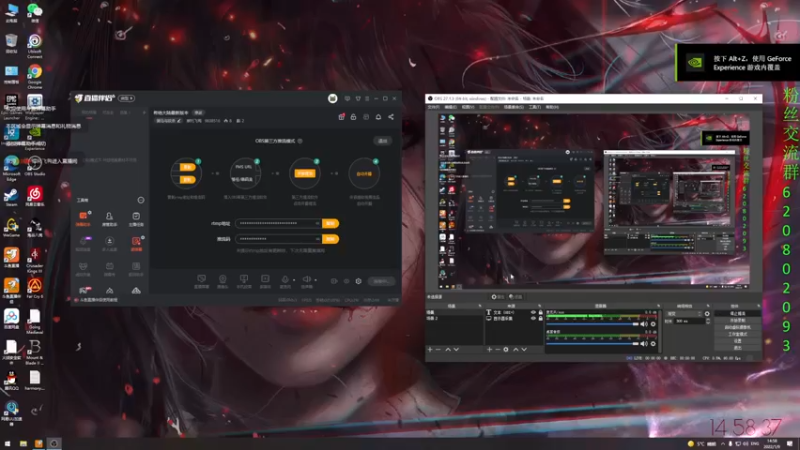Move scene up with the arrow in OBS
This screenshot has height=450, width=800.
point(448,349)
